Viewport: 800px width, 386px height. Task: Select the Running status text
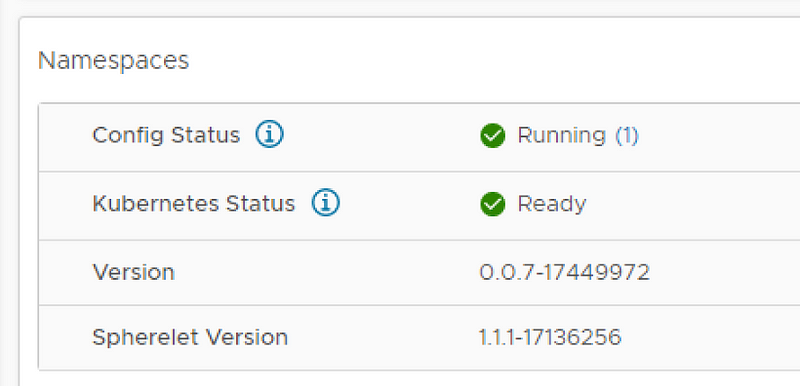(561, 136)
